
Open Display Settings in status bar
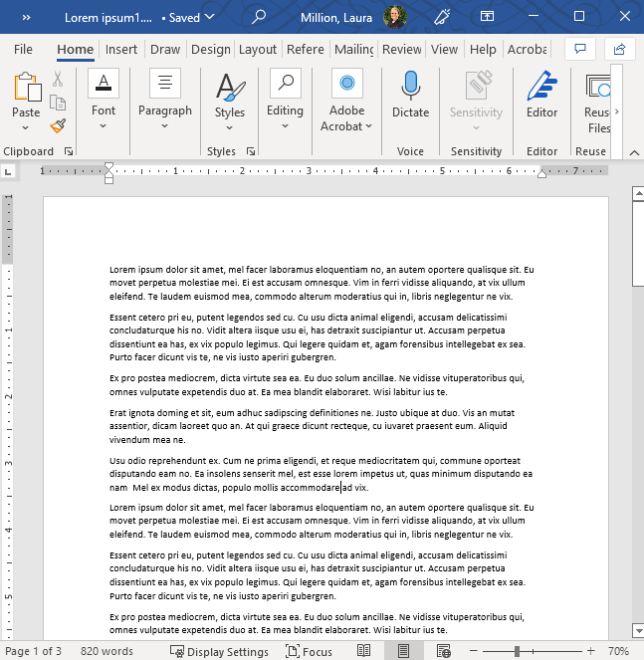click(x=219, y=651)
